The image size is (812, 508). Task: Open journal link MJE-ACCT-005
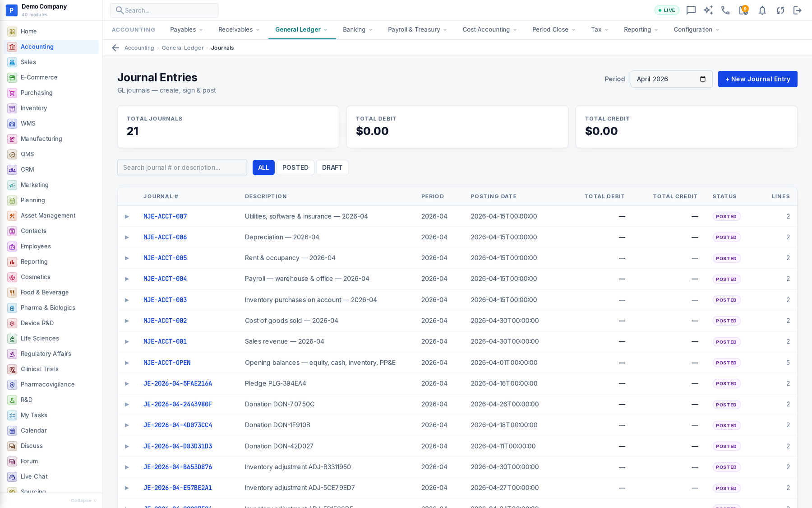click(165, 258)
